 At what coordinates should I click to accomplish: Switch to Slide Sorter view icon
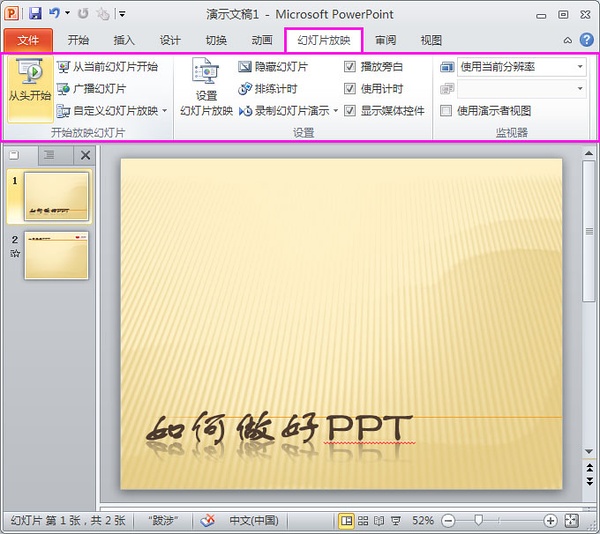363,521
